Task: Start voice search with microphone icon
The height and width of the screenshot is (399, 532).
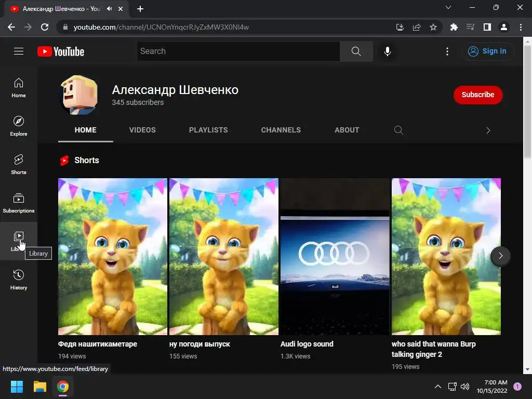Action: pos(388,51)
